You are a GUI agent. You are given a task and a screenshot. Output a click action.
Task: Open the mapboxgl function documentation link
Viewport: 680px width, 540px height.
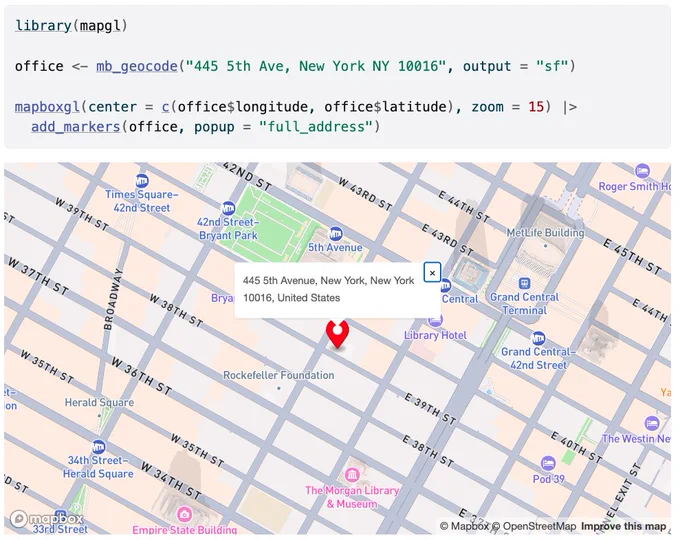pyautogui.click(x=47, y=107)
